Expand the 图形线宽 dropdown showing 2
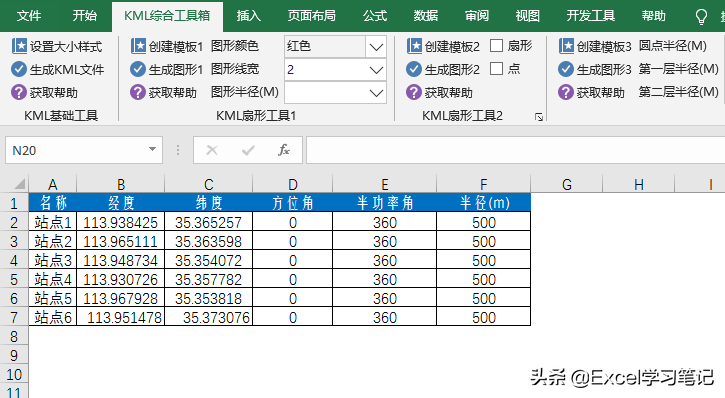Viewport: 725px width, 398px height. point(376,70)
